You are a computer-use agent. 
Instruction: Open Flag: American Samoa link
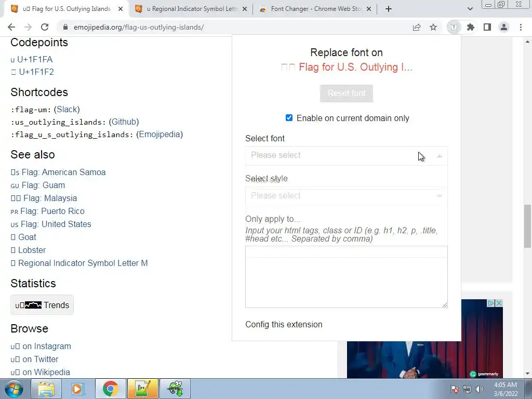coord(58,172)
